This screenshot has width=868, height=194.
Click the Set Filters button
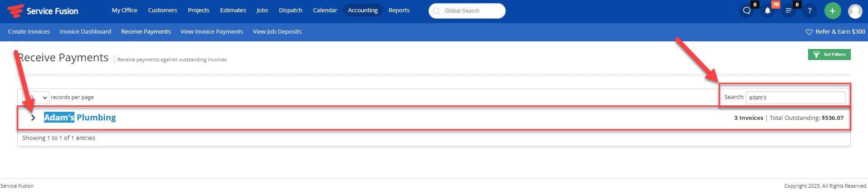[x=829, y=55]
